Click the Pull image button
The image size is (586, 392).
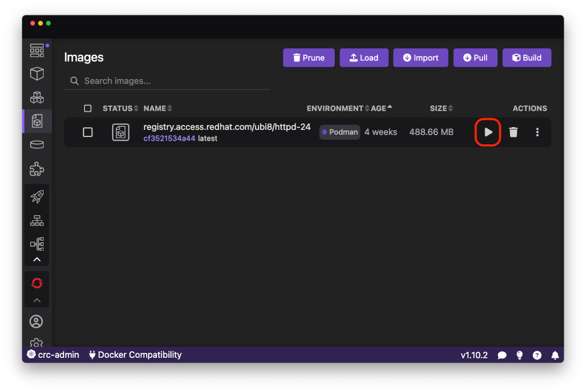[x=475, y=58]
